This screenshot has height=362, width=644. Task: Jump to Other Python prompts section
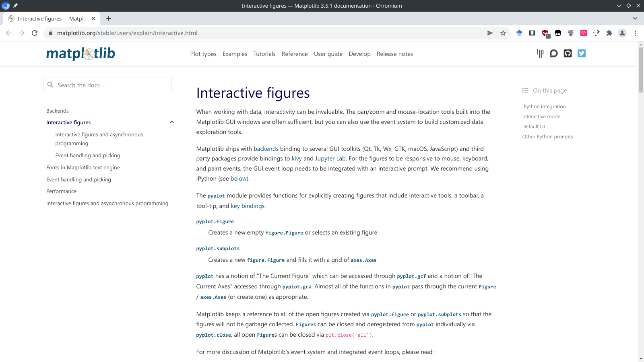click(547, 136)
